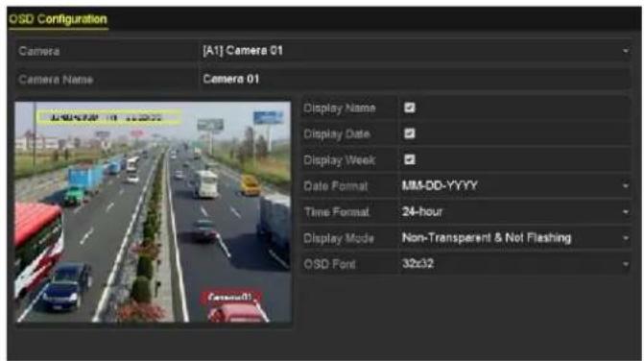Click the OSD Font label

click(x=329, y=264)
